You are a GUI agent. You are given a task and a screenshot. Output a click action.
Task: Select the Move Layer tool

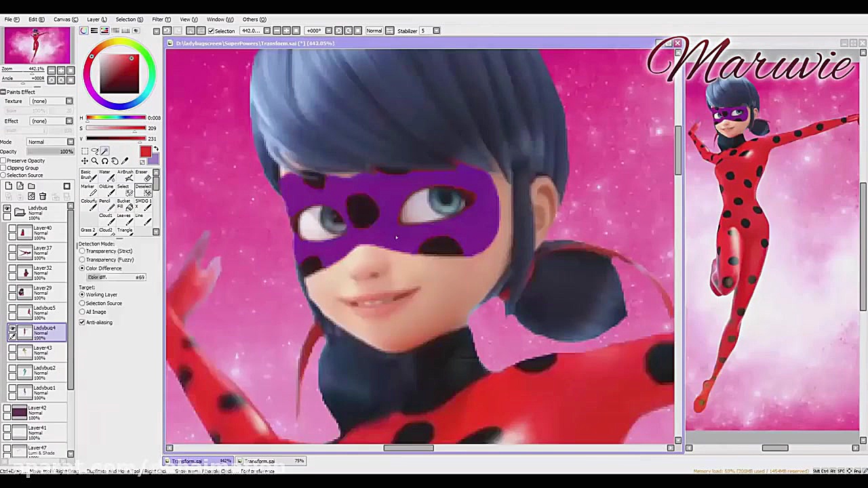click(x=85, y=161)
